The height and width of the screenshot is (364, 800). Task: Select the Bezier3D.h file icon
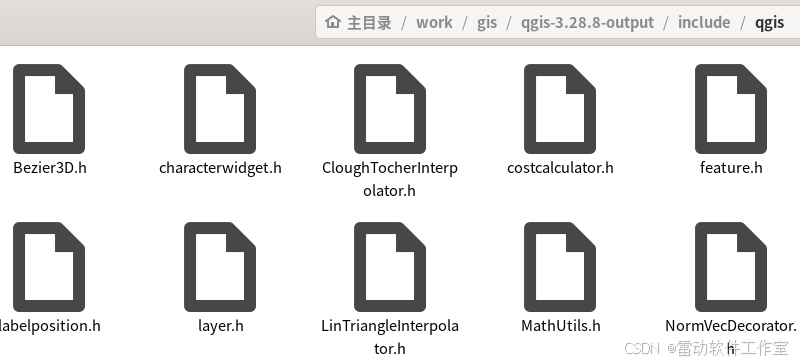click(x=49, y=109)
